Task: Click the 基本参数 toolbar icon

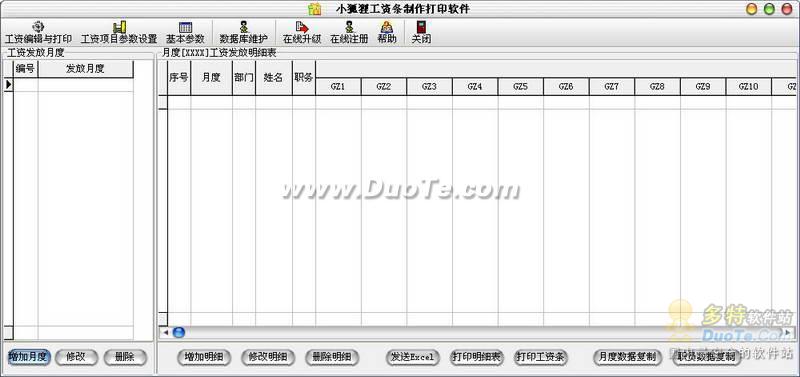Action: tap(185, 33)
